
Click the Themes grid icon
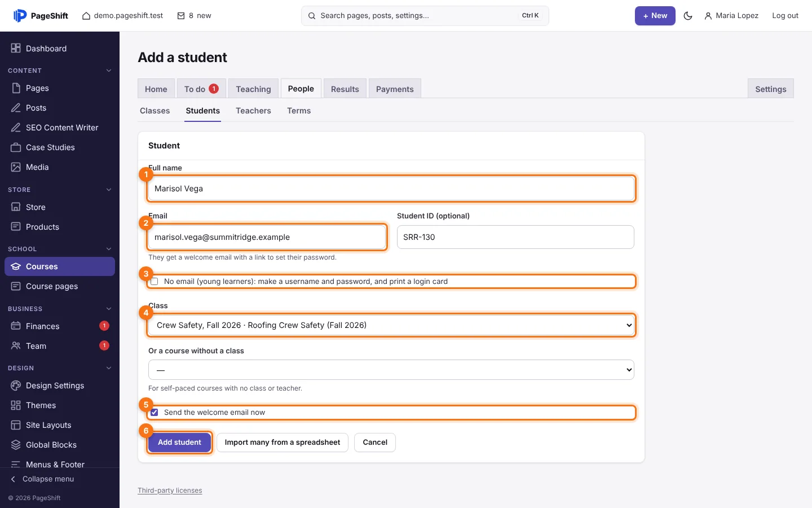coord(16,405)
